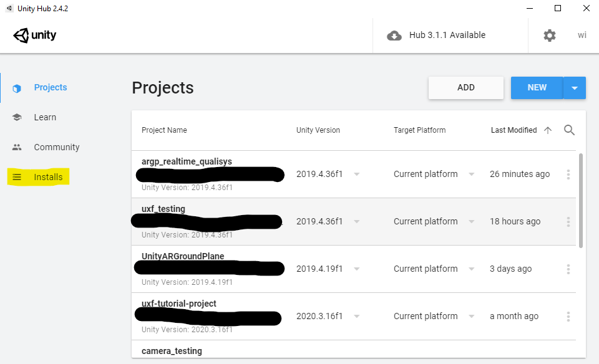The image size is (599, 364).
Task: Open the three-dot menu for UnityARGroundPlane
Action: click(568, 269)
